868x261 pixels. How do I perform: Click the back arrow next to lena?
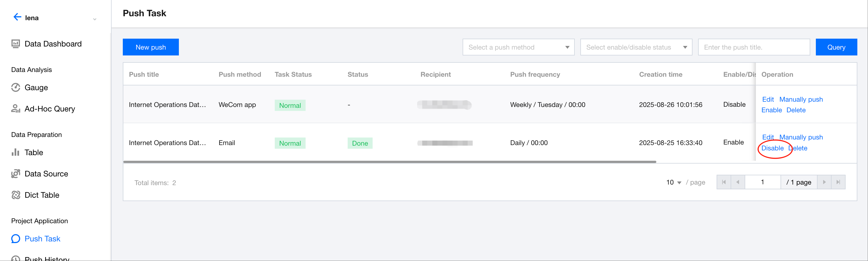[17, 17]
